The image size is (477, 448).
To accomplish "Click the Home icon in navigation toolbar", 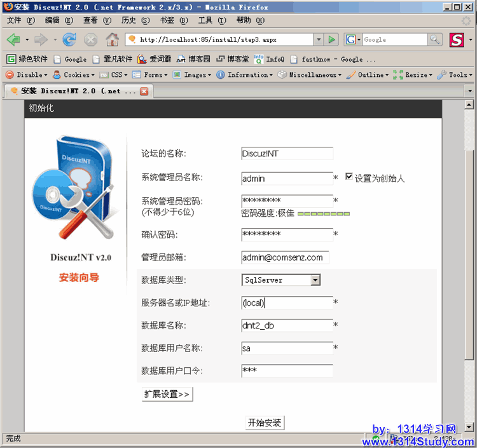I will [x=112, y=39].
